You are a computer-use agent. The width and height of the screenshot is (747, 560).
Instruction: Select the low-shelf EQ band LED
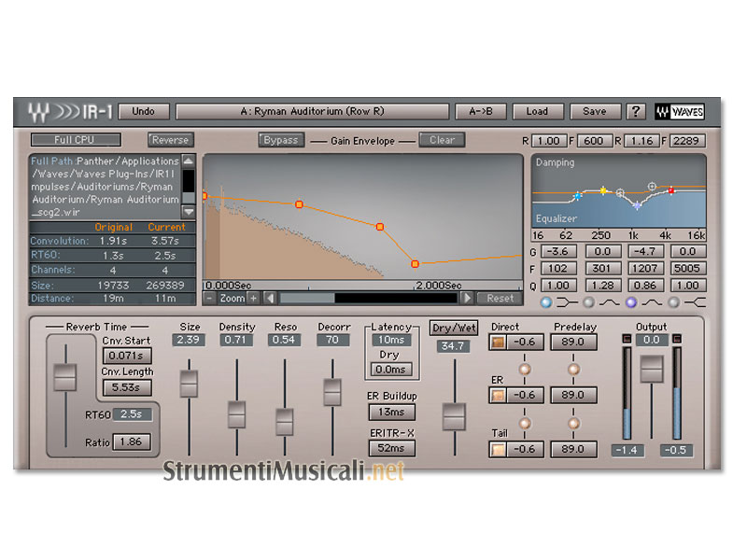[547, 302]
